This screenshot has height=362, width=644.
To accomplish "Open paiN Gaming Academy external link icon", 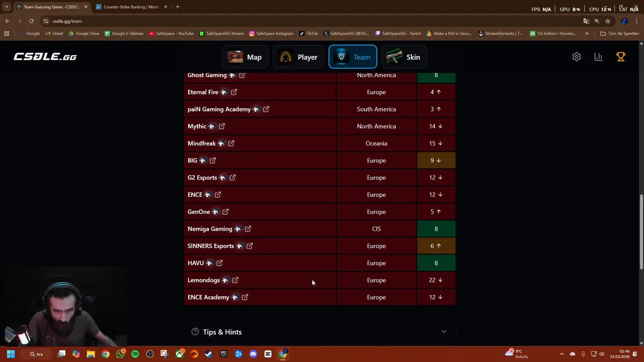I will tap(266, 109).
